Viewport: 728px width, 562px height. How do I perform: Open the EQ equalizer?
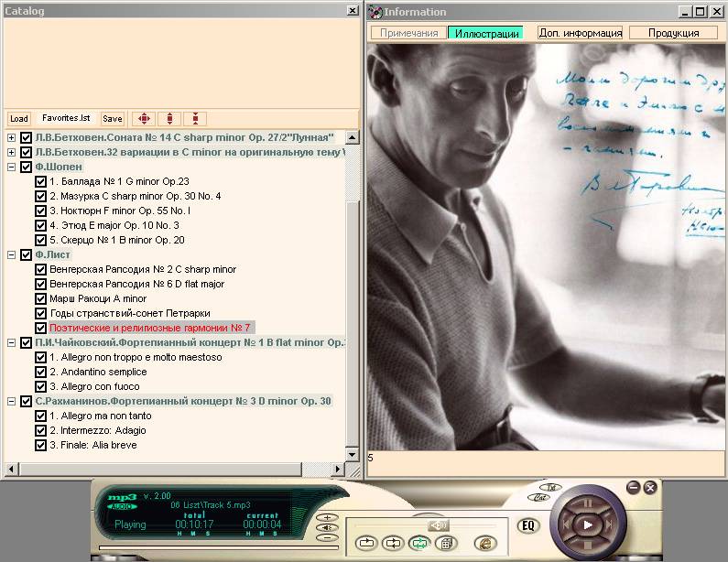[x=527, y=525]
